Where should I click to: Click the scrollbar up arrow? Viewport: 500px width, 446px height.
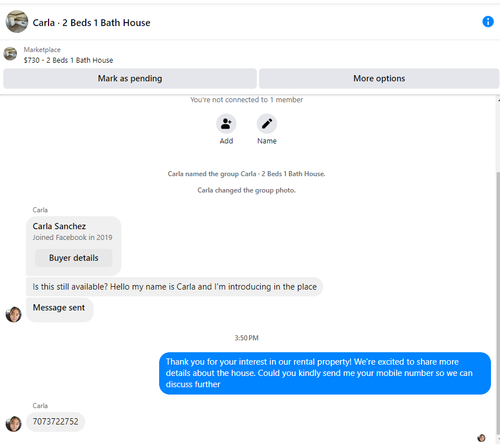pos(498,100)
